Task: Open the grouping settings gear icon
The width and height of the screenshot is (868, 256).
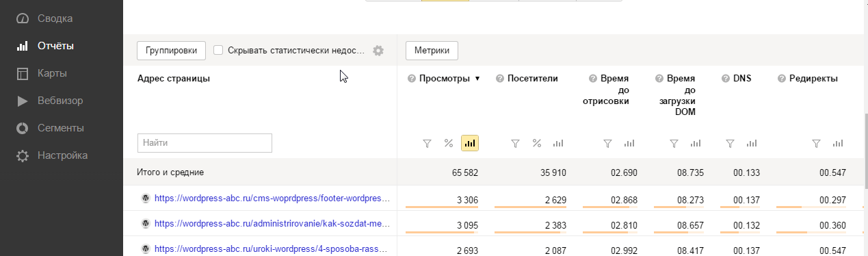Action: click(x=378, y=51)
